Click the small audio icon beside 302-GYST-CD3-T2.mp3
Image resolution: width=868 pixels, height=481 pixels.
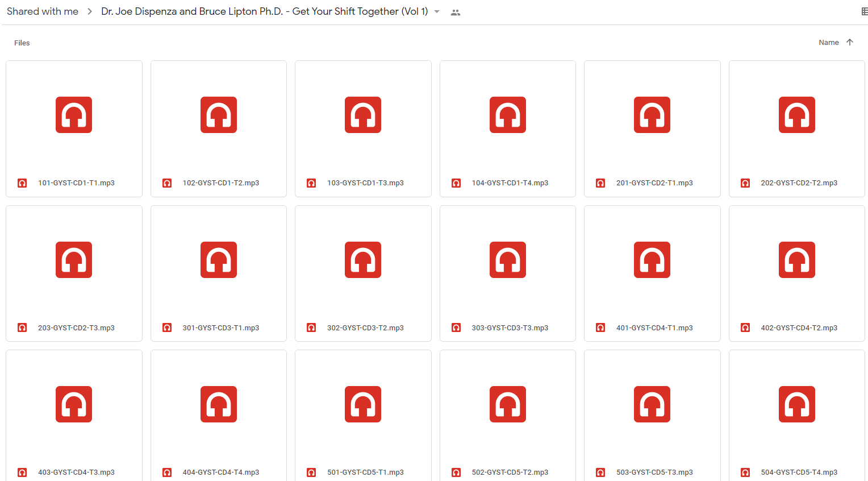point(311,327)
